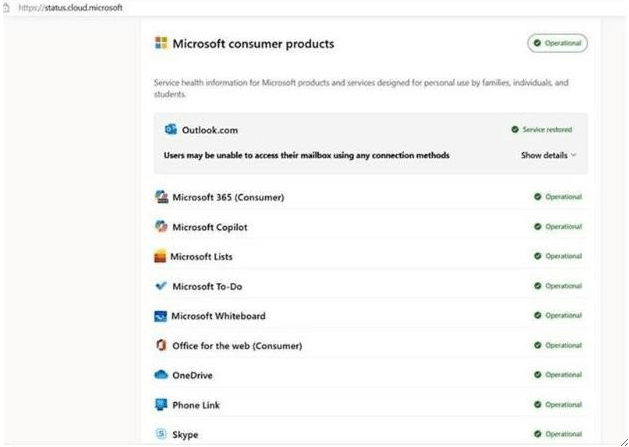Click the mailbox access incident message

[x=306, y=155]
